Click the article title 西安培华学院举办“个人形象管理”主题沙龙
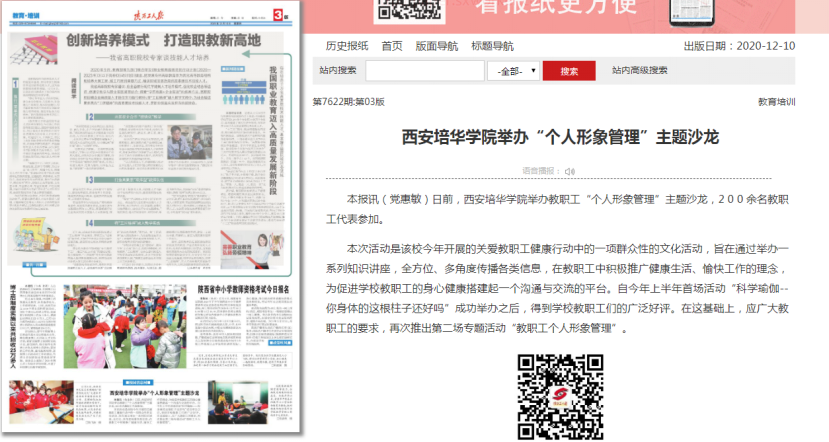Viewport: 829px width, 442px height. [x=560, y=137]
